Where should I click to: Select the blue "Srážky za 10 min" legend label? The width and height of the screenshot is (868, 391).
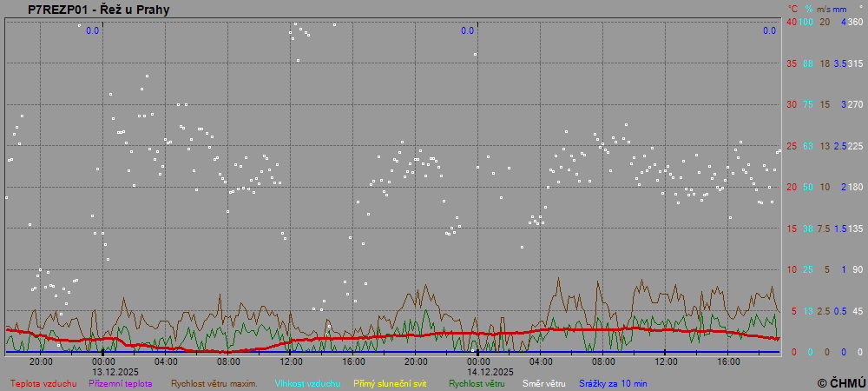[613, 383]
